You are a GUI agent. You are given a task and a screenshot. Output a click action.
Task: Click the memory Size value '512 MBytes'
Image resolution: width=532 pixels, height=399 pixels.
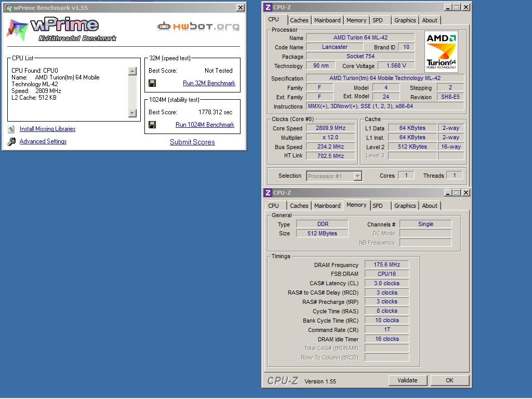[322, 233]
